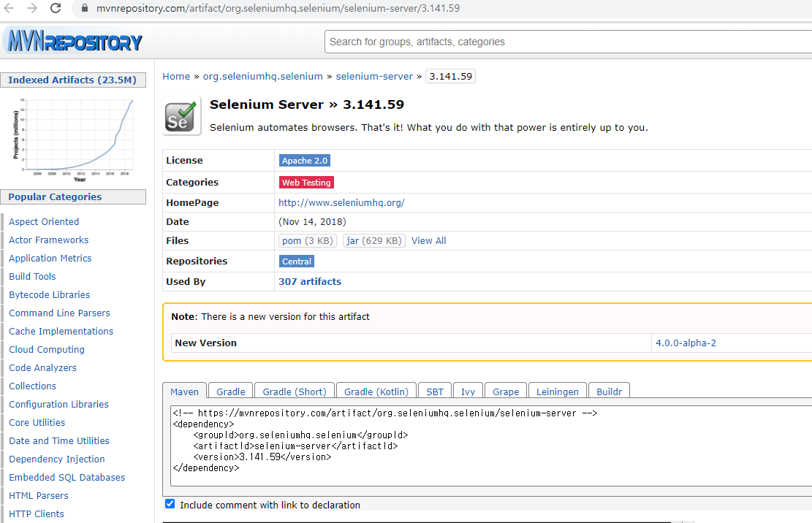Open org.seleniumhq.selenium breadcrumb link
Screen dimensions: 812x523
pos(262,76)
